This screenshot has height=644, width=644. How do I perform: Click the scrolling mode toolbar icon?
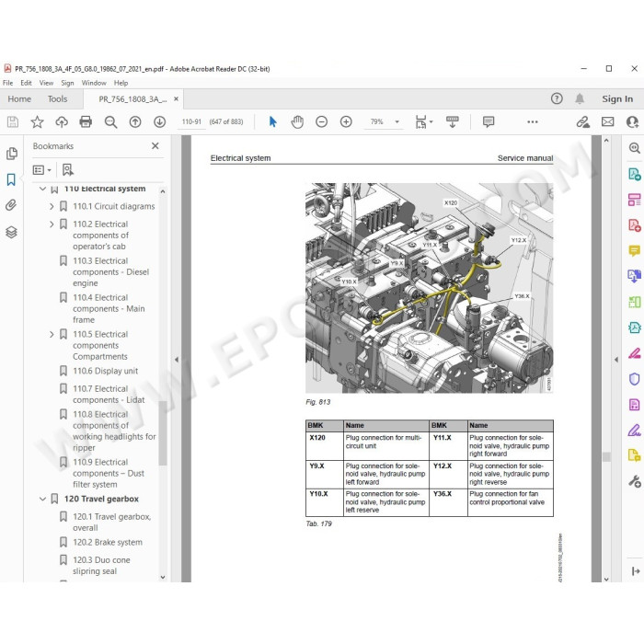(x=453, y=121)
